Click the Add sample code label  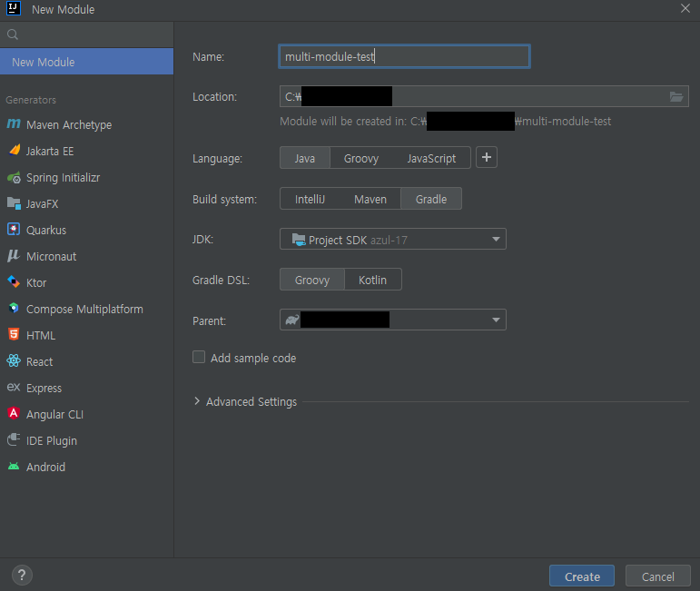[253, 358]
